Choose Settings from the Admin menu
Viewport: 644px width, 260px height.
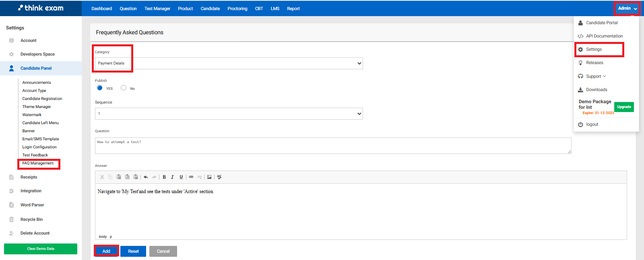[x=594, y=49]
